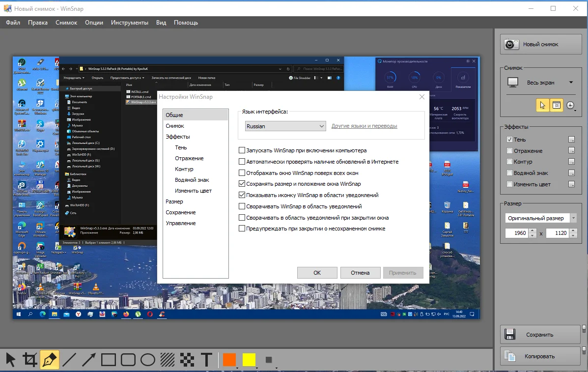Open the Снимок menu in menu bar
The image size is (588, 372).
(x=66, y=23)
